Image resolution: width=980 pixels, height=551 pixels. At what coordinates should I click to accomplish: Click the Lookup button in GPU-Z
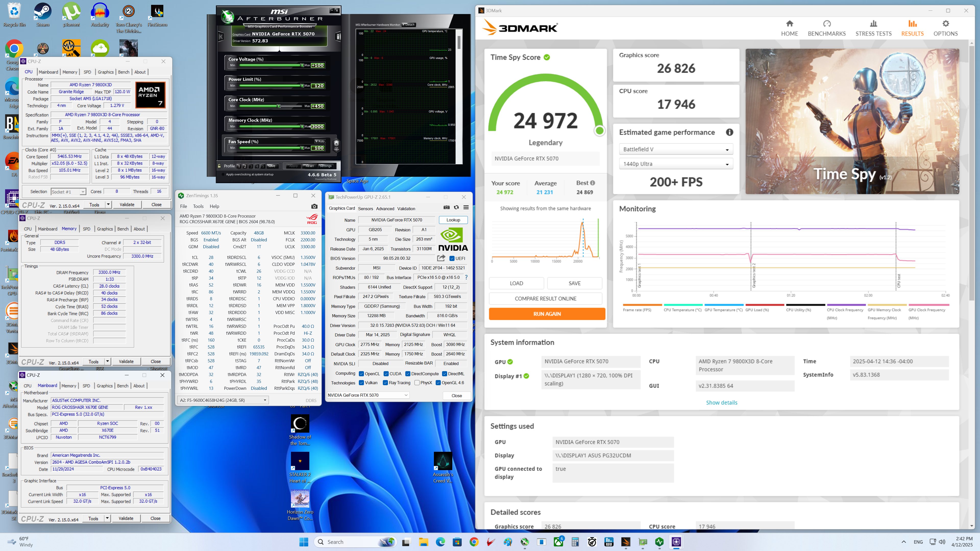point(453,220)
